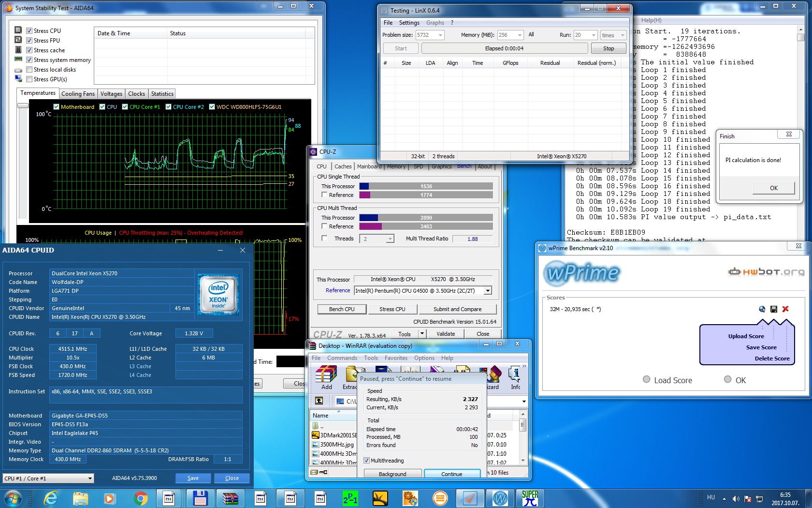Open the LinX Settings menu
The width and height of the screenshot is (812, 508).
[409, 23]
